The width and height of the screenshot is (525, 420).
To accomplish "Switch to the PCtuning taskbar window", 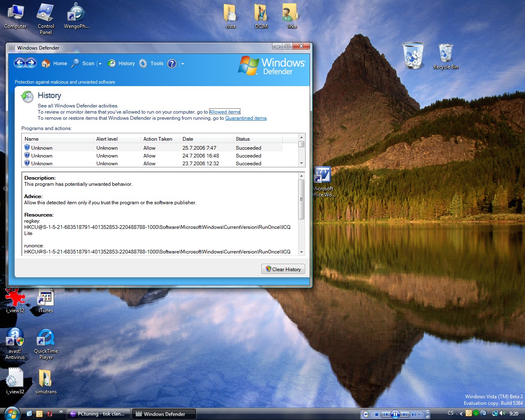I will pyautogui.click(x=98, y=414).
